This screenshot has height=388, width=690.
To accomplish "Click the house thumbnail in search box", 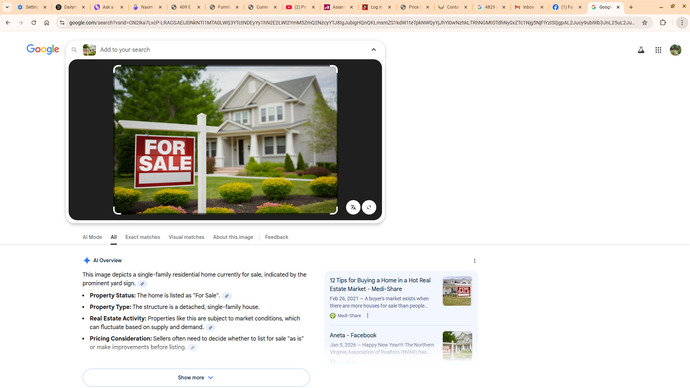I will coord(89,50).
